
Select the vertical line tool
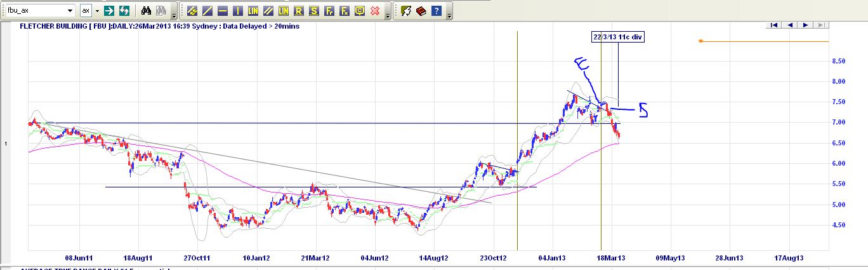[x=238, y=11]
